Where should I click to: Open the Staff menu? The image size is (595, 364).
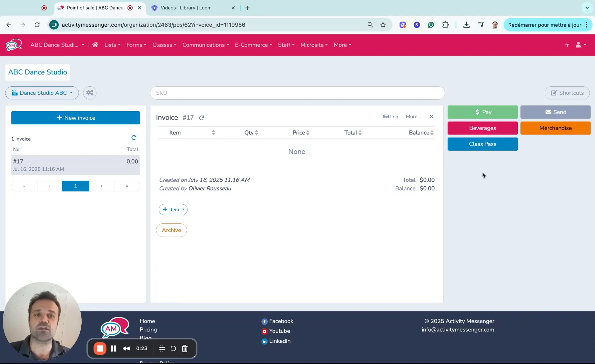tap(286, 45)
